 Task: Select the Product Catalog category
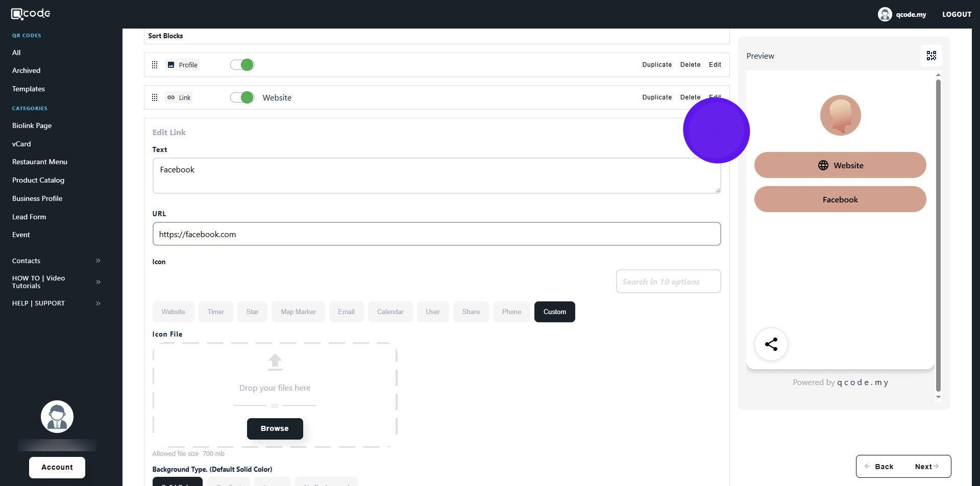click(38, 180)
